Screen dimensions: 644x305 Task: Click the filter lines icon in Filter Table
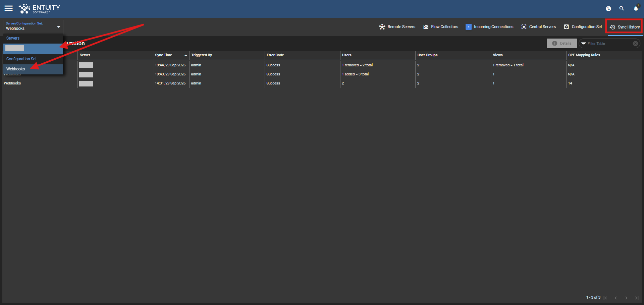click(584, 44)
